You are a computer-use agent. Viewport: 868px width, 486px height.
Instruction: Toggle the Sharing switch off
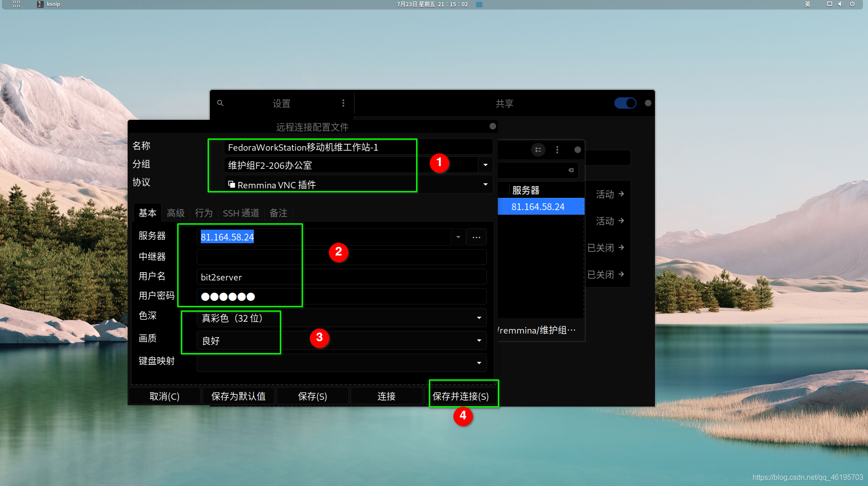click(x=625, y=103)
